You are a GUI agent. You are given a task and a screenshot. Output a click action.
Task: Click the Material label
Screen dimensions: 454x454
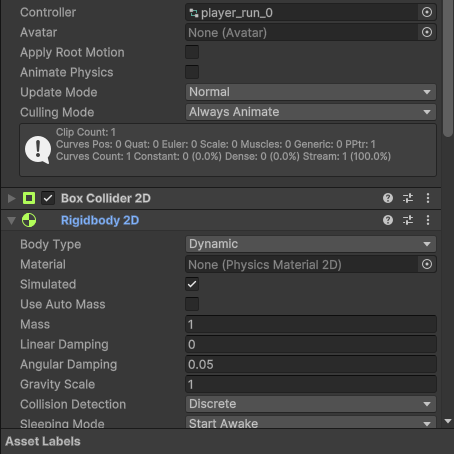pos(43,264)
